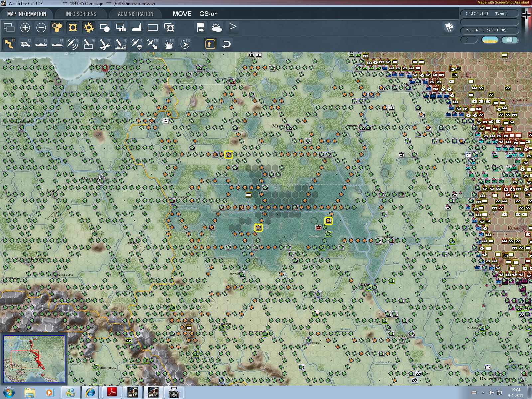Image resolution: width=532 pixels, height=399 pixels.
Task: Select the F2 rail mode
Action: pyautogui.click(x=25, y=44)
